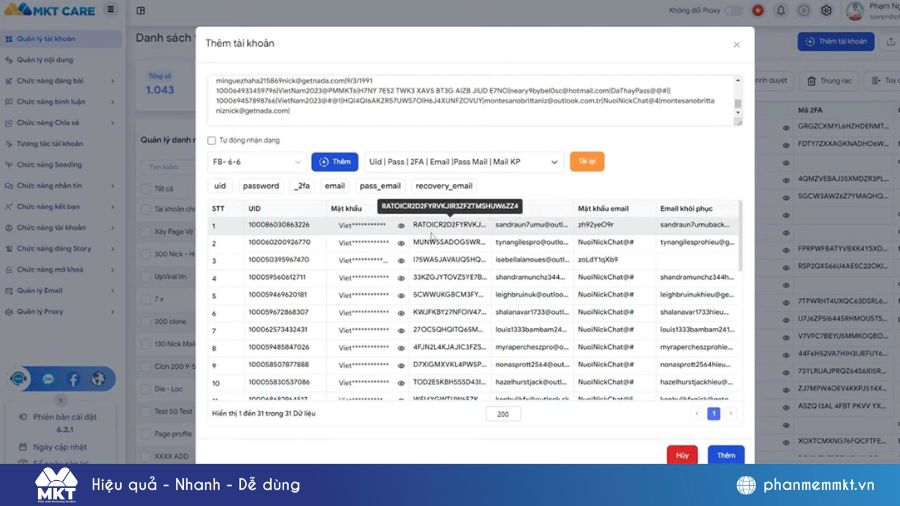The image size is (900, 506).
Task: Select the _2fa field tag
Action: tap(302, 186)
